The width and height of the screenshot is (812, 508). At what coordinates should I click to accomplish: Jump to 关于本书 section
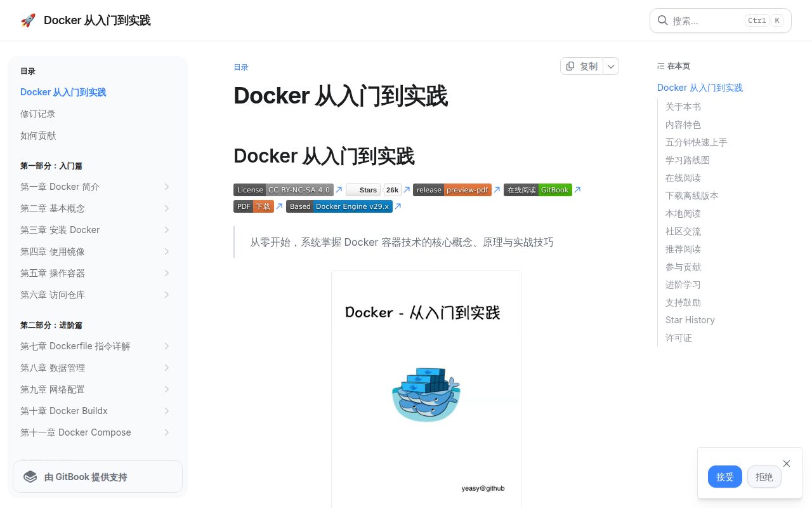(x=683, y=107)
